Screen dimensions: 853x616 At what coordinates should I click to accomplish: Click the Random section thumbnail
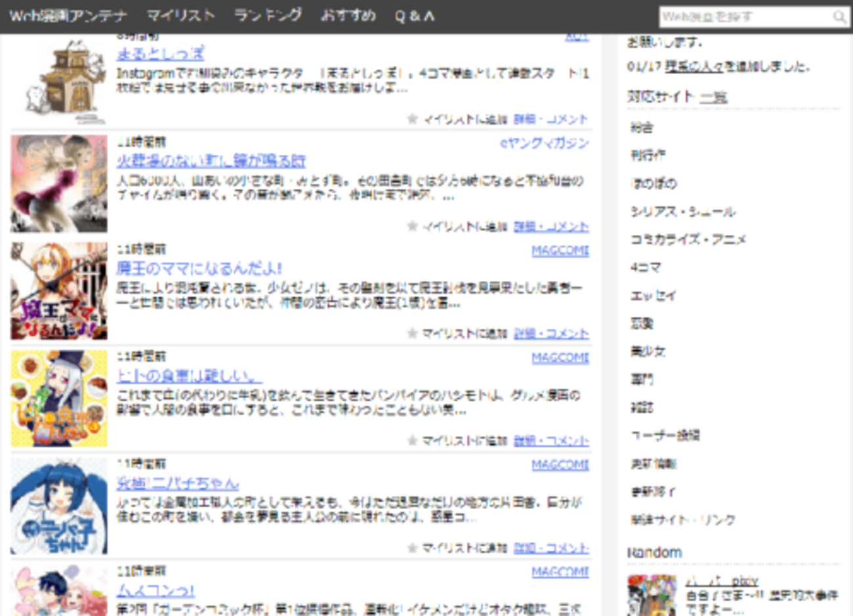coord(652,596)
